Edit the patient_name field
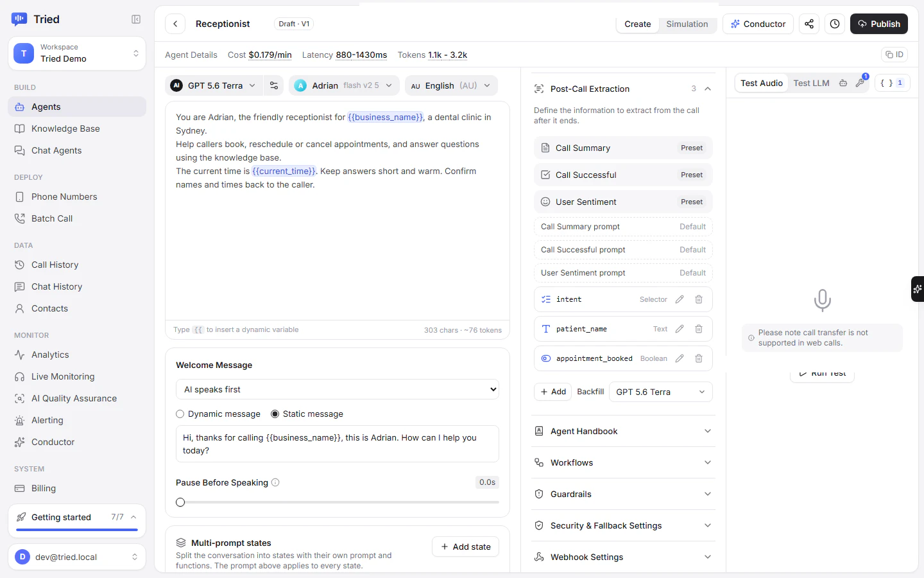Viewport: 924px width, 578px height. point(680,329)
